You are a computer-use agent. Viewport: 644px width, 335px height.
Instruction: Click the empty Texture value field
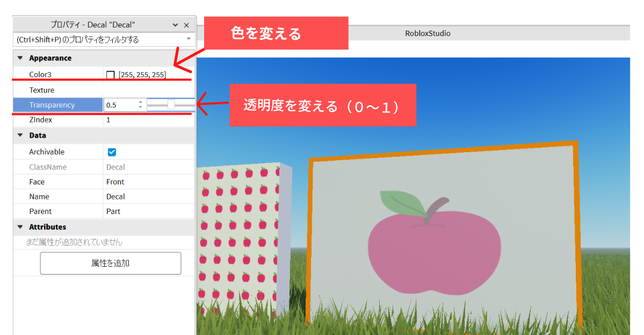click(x=148, y=90)
